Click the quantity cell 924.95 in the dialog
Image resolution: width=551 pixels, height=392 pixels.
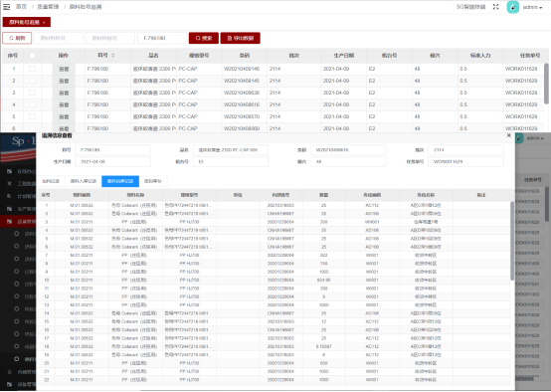click(323, 281)
